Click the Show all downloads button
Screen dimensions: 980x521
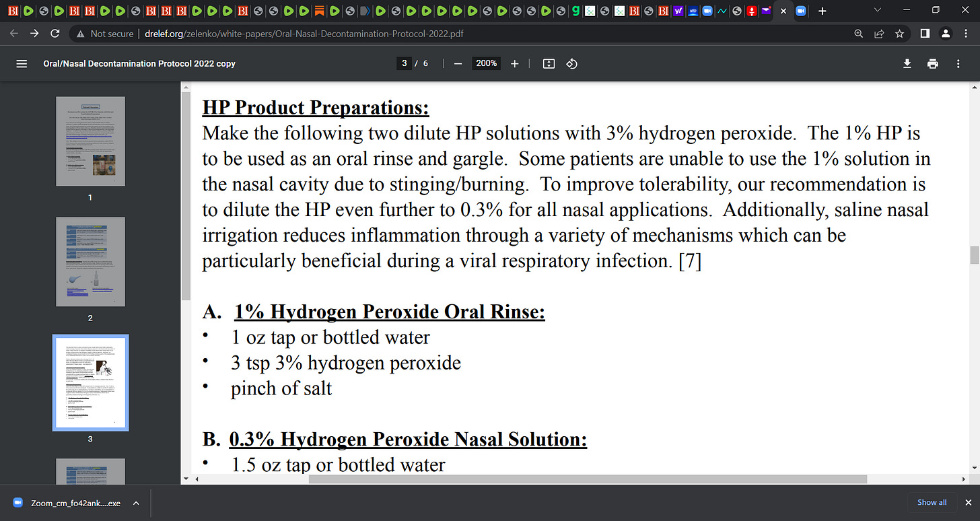(932, 502)
